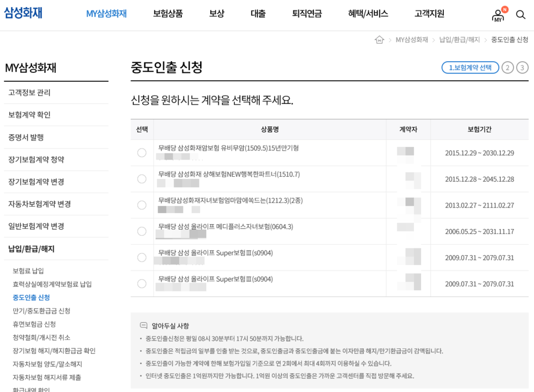Screen dimensions: 534x392
Task: Go to 자동차보험 양도/말소해지 submenu
Action: click(48, 364)
